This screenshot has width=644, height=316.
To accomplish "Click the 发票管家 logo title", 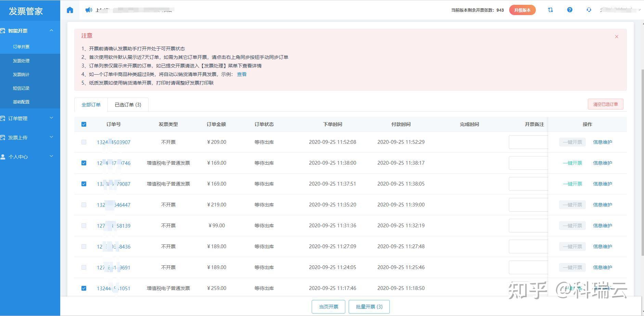I will pyautogui.click(x=26, y=11).
